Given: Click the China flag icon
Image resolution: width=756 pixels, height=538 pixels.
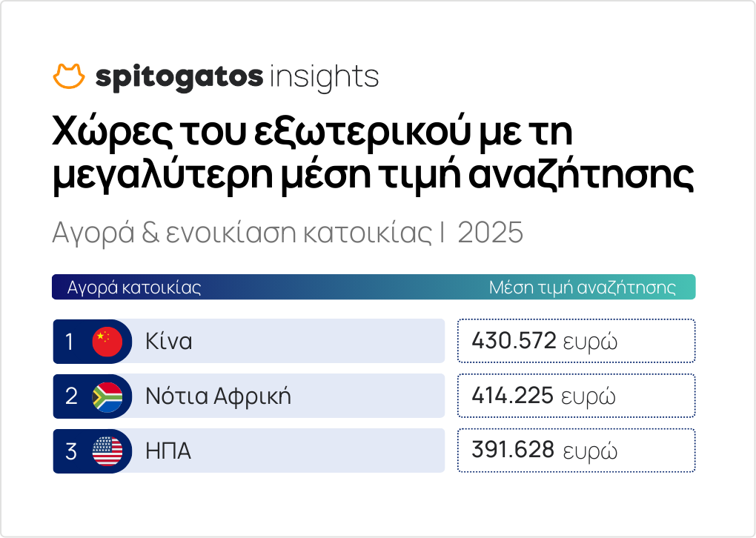Looking at the screenshot, I should point(107,341).
